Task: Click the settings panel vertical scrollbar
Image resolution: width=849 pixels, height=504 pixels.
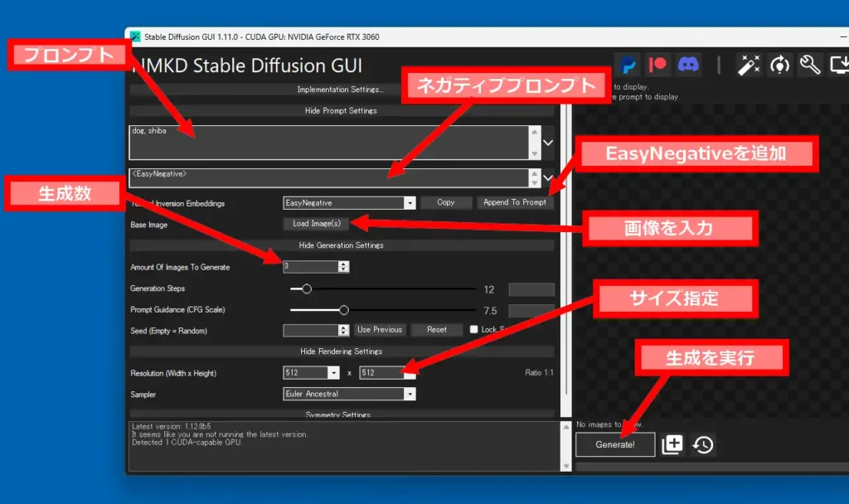Action: click(565, 259)
